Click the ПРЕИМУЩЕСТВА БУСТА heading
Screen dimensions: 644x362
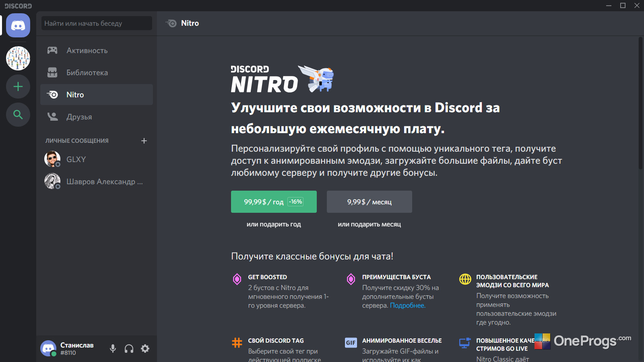pos(396,277)
